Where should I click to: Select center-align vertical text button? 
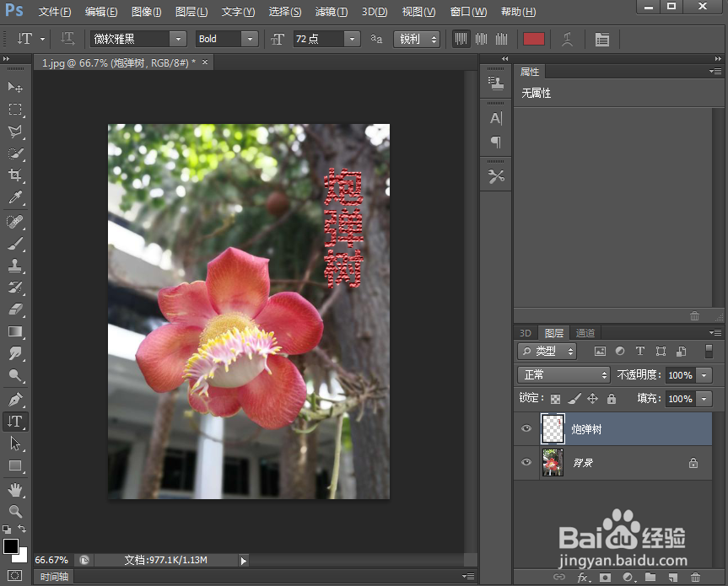click(482, 39)
